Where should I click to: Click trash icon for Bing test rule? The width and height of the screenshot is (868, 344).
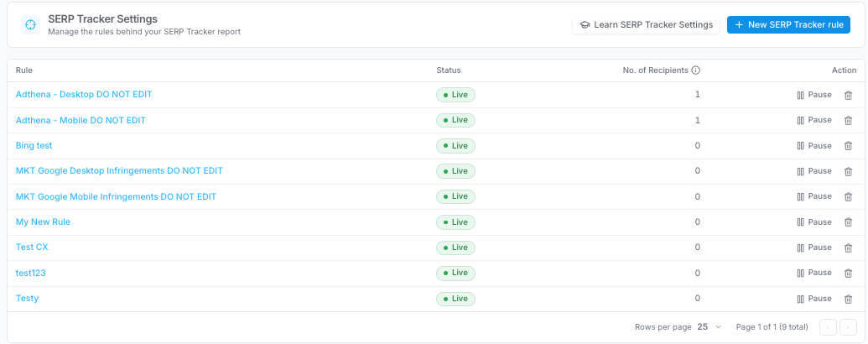pos(848,146)
